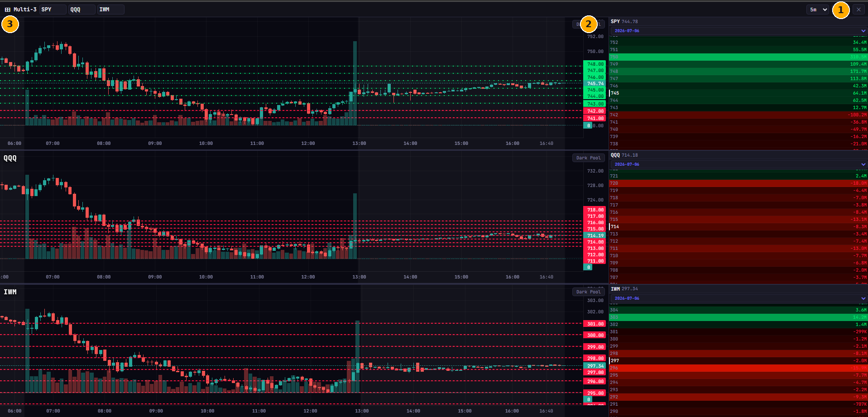
Task: Expand the IWM 2026-07-06 date dropdown
Action: click(x=738, y=298)
